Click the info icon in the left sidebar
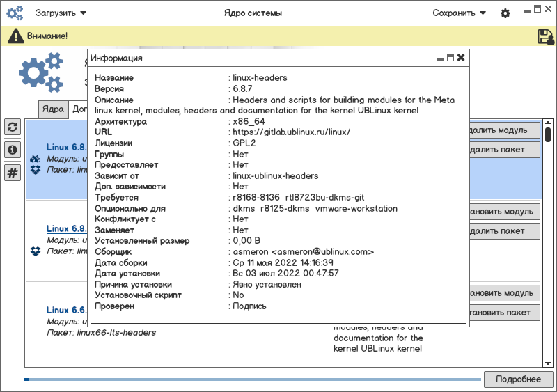557x392 pixels. 13,150
